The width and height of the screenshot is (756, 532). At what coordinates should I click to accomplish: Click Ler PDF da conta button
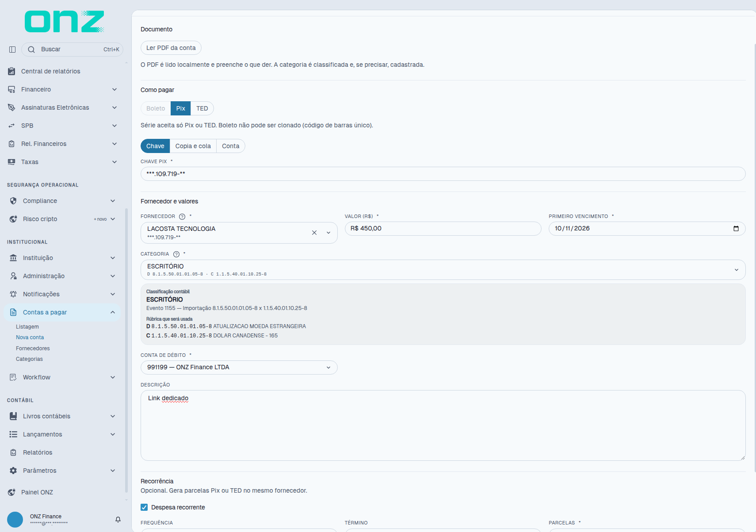coord(171,48)
